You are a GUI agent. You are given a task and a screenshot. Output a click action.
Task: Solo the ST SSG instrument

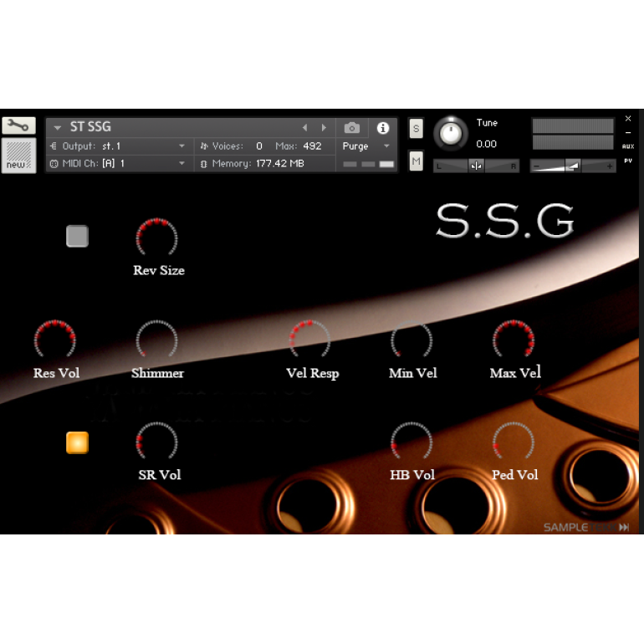click(x=416, y=129)
